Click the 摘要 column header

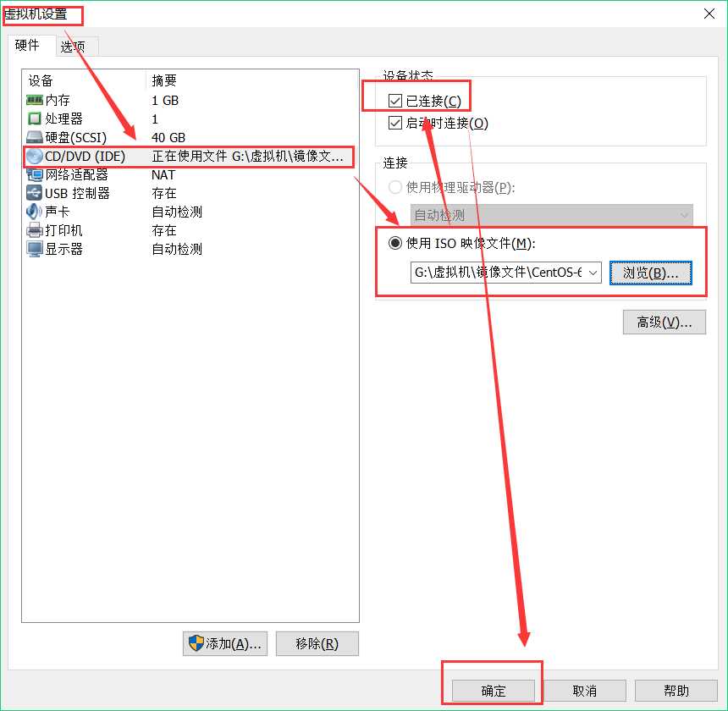click(x=164, y=80)
